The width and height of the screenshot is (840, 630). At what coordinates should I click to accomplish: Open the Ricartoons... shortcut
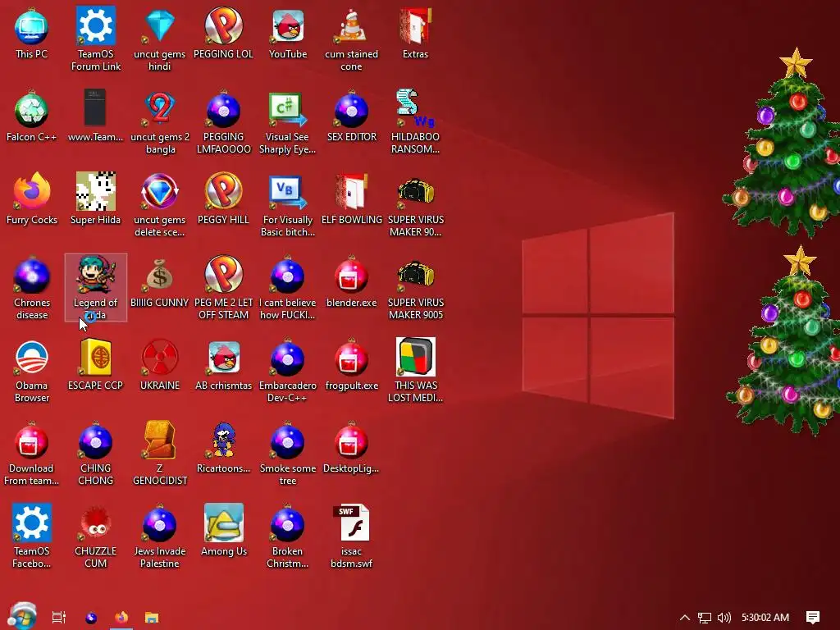(223, 449)
